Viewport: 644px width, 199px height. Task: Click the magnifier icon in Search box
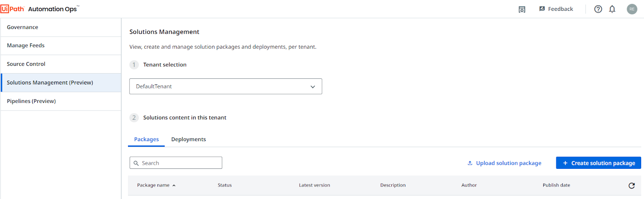coord(136,163)
